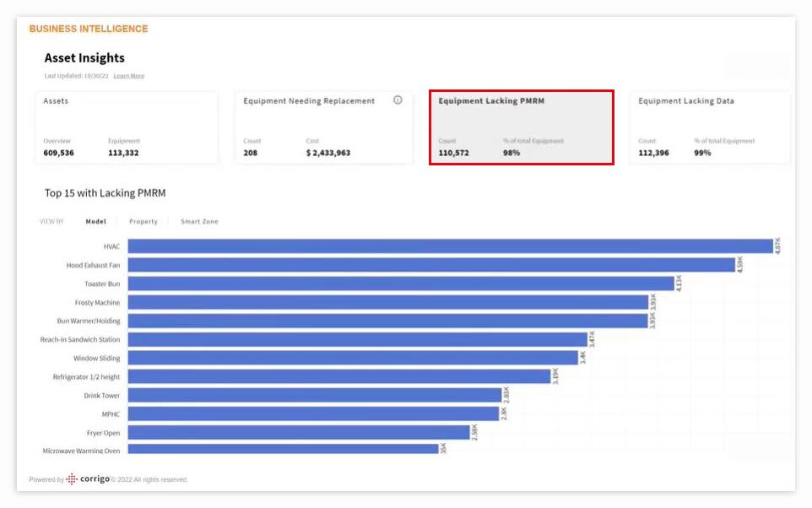Click the Equipment value 113,332

coord(123,153)
